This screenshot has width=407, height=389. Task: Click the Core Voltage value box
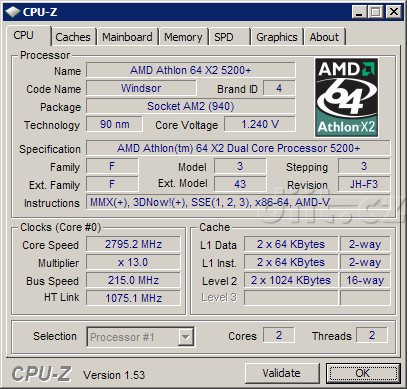coord(260,124)
